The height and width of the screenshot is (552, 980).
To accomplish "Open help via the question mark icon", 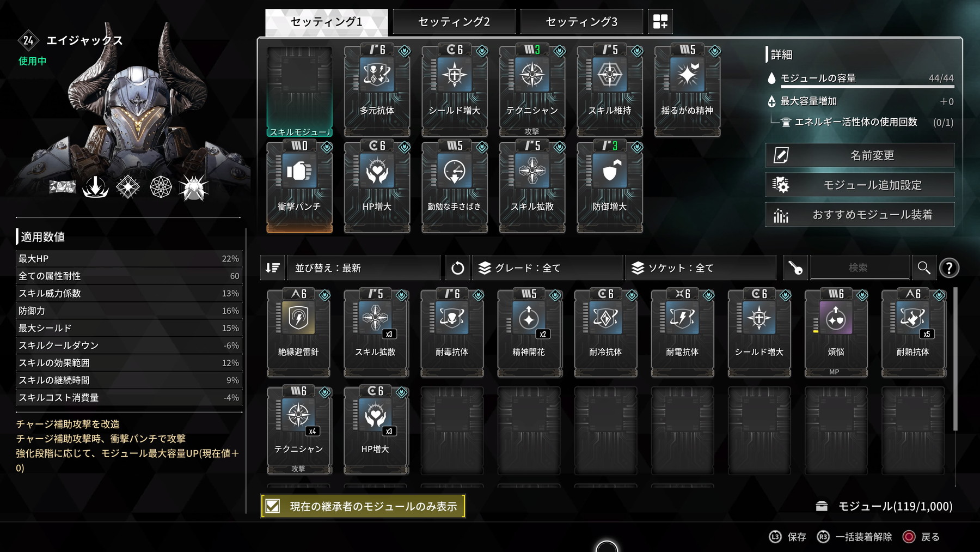I will coord(949,268).
